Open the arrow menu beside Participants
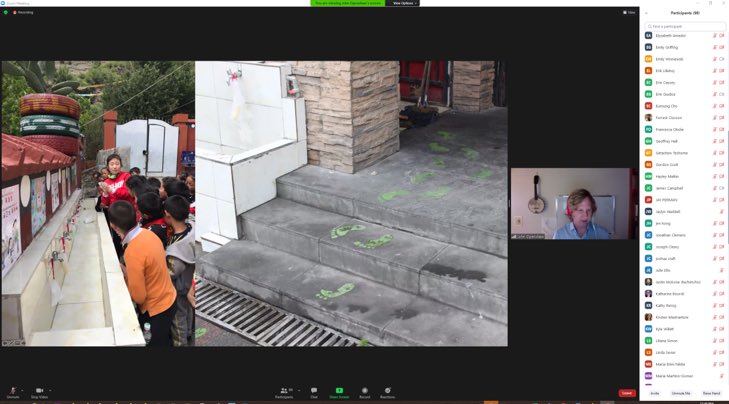The height and width of the screenshot is (404, 729). pyautogui.click(x=299, y=391)
